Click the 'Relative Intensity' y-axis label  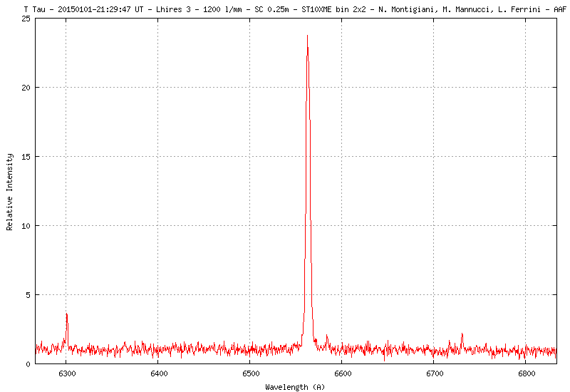(x=10, y=192)
